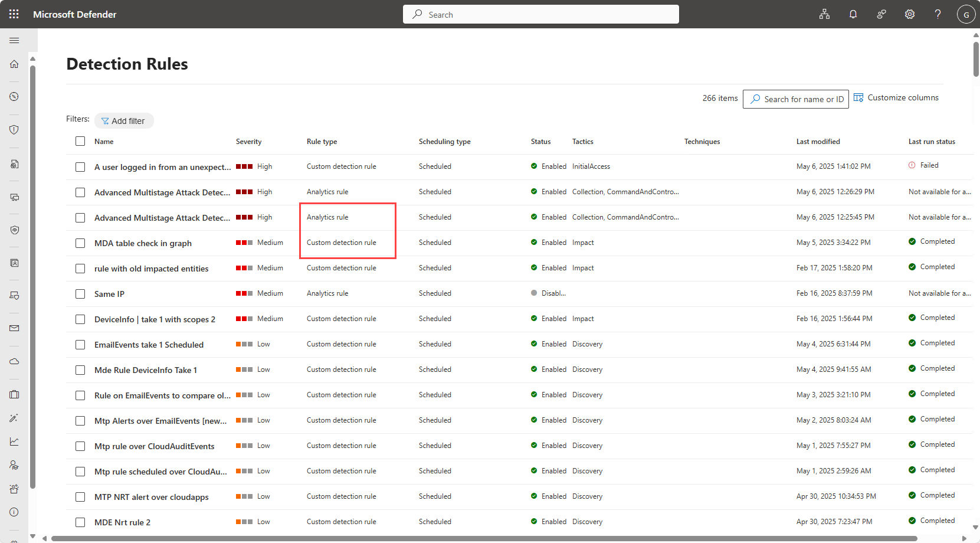Open the Home icon in sidebar
980x543 pixels.
tap(14, 64)
